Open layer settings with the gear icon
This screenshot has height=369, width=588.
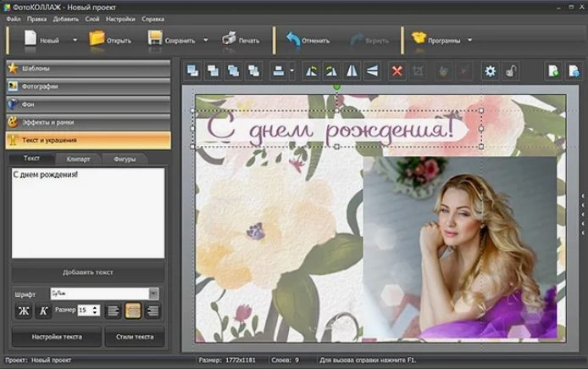click(x=490, y=71)
